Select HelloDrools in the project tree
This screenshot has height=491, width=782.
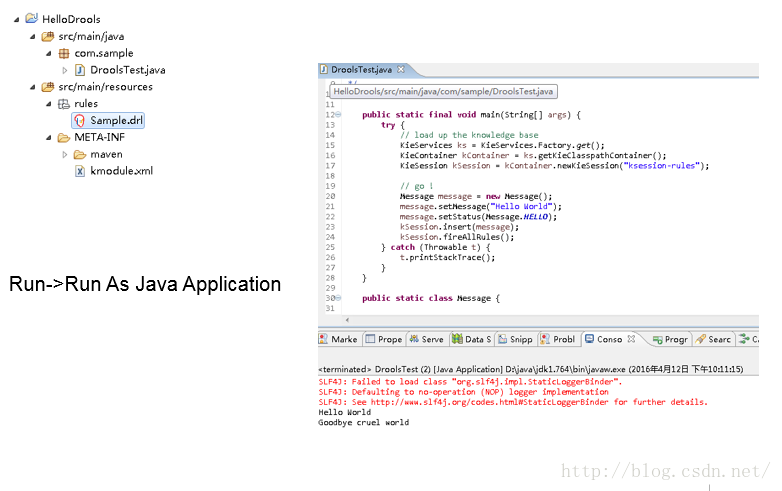coord(71,19)
